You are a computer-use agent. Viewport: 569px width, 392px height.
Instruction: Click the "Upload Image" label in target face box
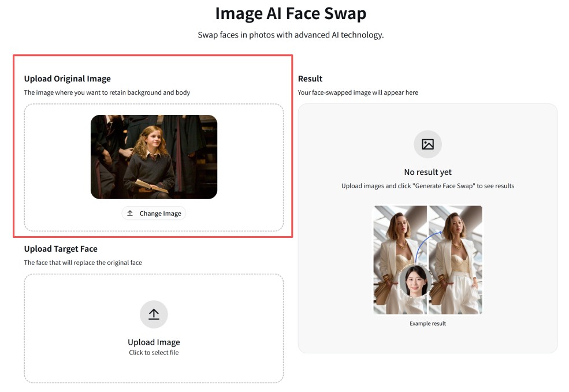point(154,342)
